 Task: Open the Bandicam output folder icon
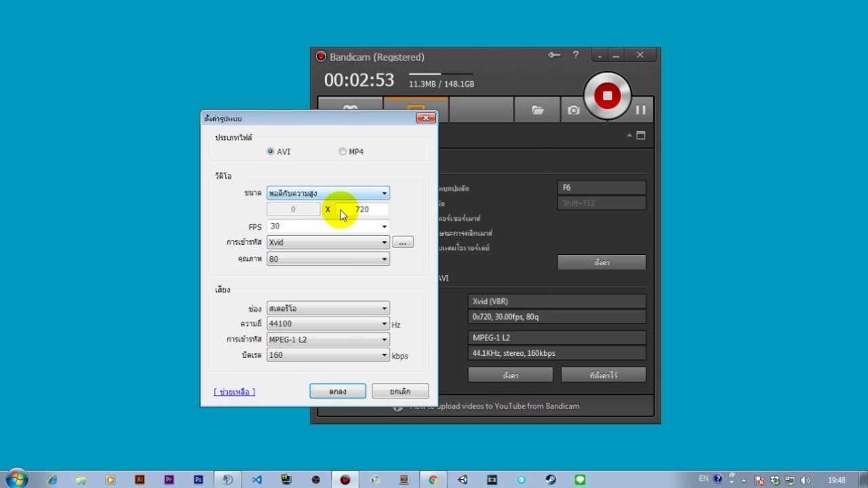pyautogui.click(x=538, y=110)
